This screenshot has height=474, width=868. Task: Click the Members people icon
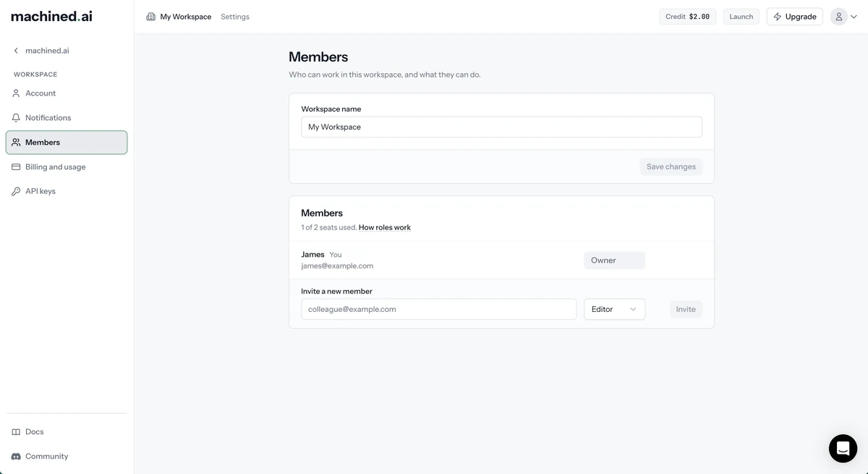[16, 143]
